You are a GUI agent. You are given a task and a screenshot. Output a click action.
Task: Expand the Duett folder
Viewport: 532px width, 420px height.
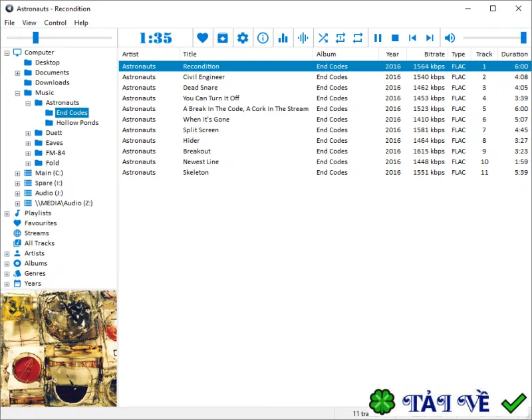click(28, 133)
